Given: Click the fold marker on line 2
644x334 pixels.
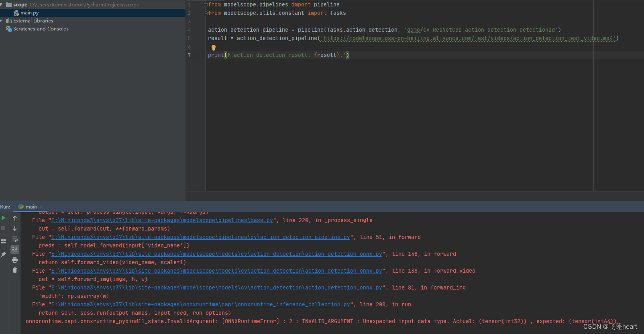Looking at the screenshot, I should [x=206, y=13].
